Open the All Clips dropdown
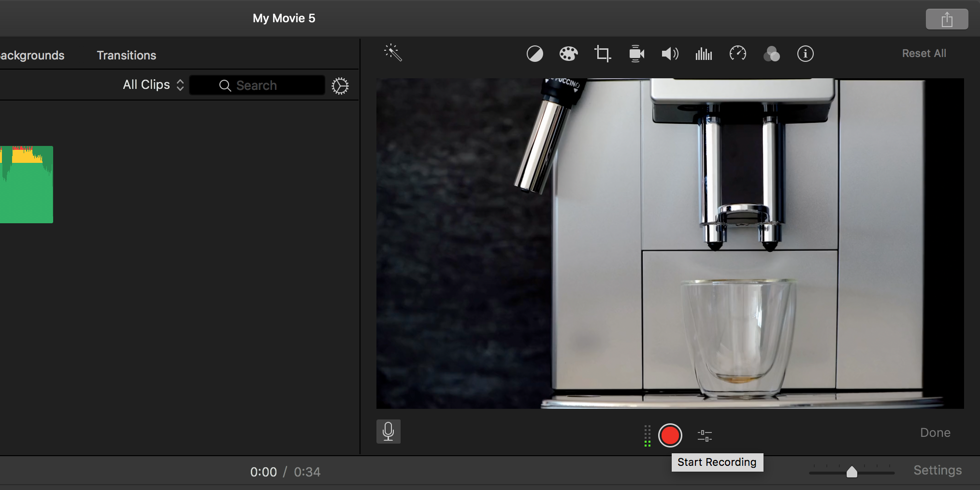The height and width of the screenshot is (490, 980). 152,85
